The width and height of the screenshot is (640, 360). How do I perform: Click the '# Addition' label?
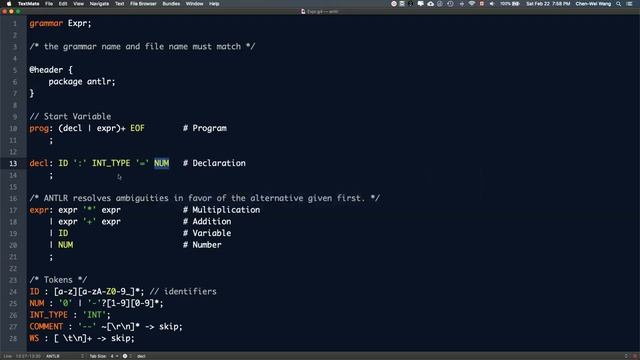[x=207, y=222]
